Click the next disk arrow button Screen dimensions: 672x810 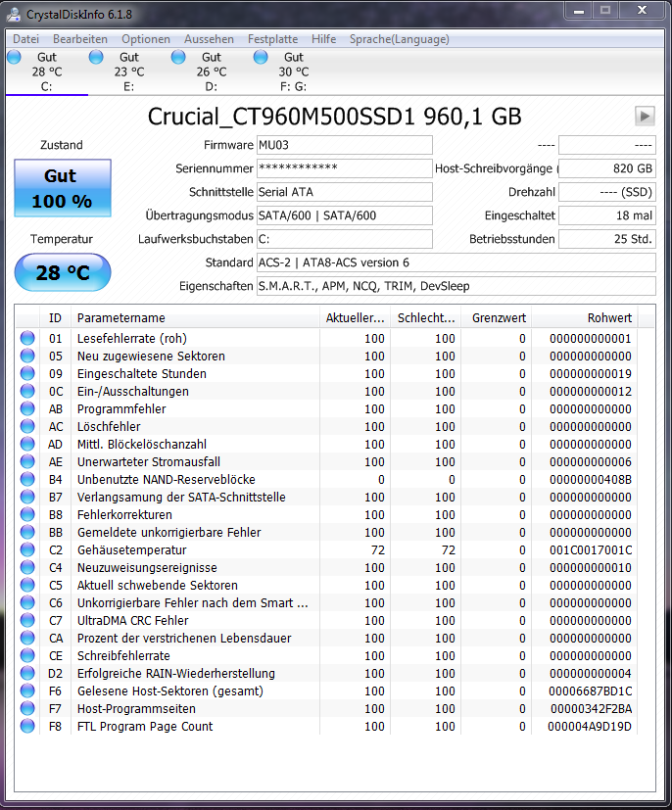tap(645, 117)
